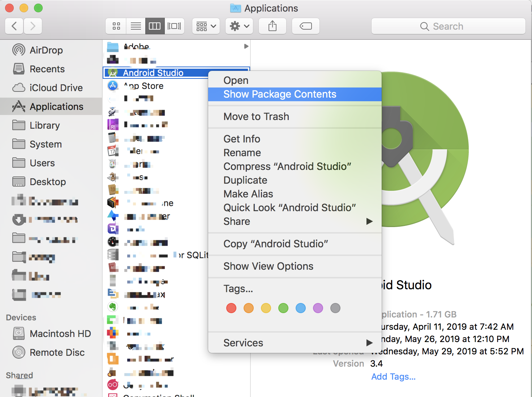Click the Shared section header
This screenshot has width=532, height=397.
20,375
